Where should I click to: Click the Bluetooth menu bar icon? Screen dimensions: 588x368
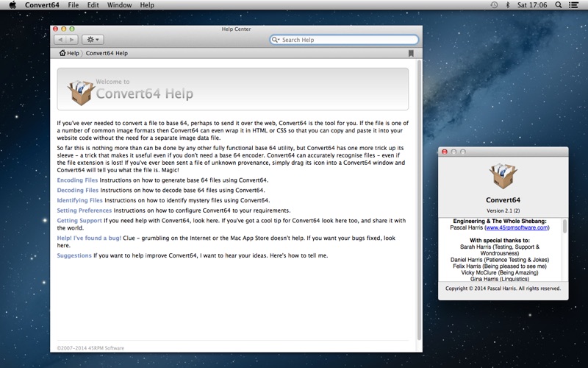point(508,5)
